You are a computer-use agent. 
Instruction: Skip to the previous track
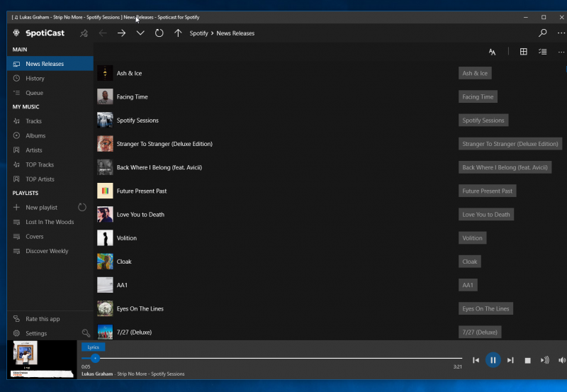476,360
